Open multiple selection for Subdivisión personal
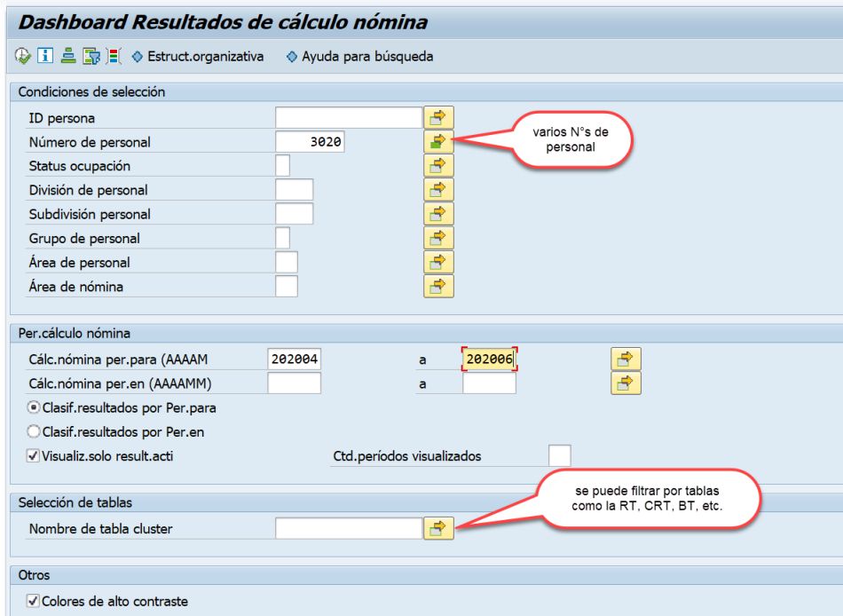The image size is (843, 616). (438, 214)
